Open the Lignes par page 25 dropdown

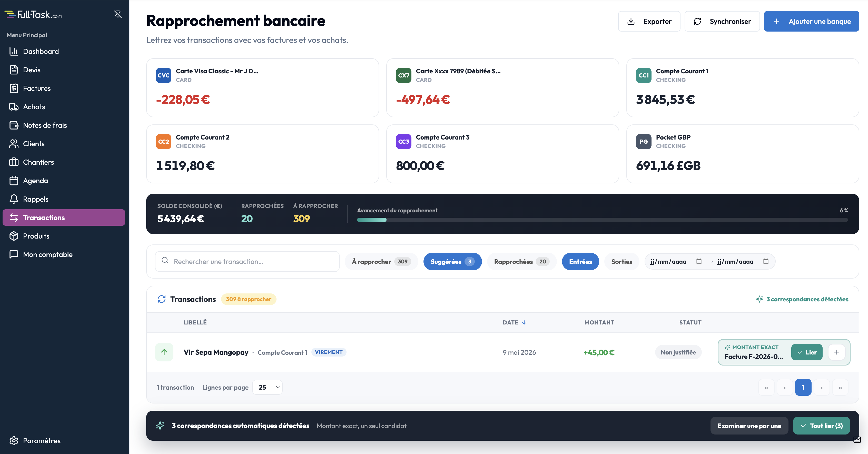267,387
